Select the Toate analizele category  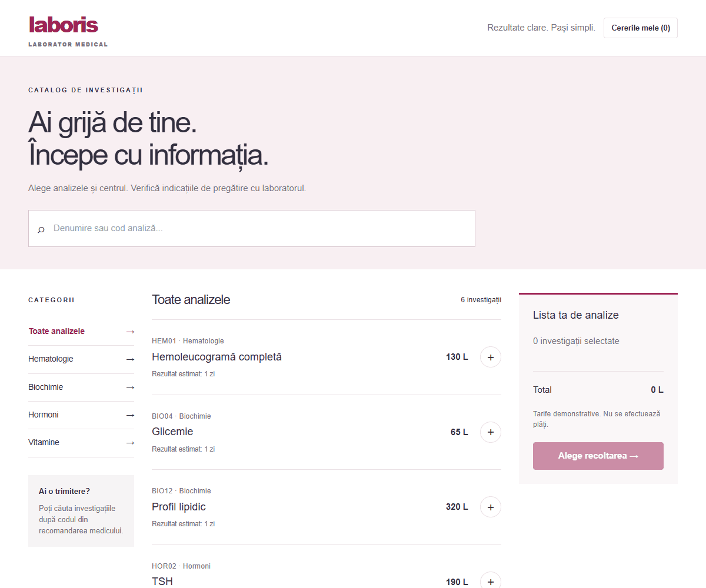(x=81, y=331)
